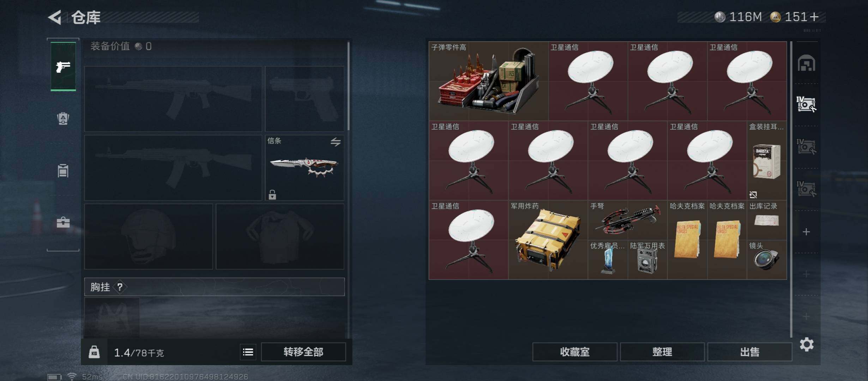This screenshot has width=868, height=381.
Task: Select the main warehouse house icon
Action: (807, 63)
